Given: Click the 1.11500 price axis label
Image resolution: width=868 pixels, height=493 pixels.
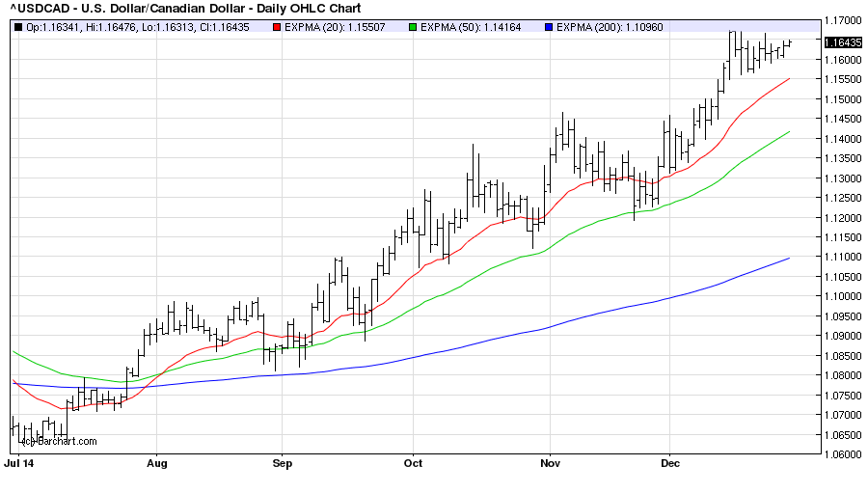Looking at the screenshot, I should coord(843,237).
